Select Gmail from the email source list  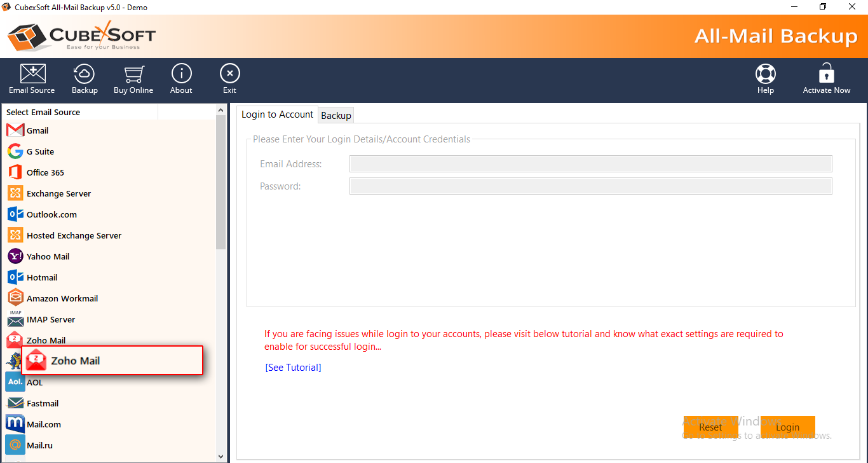point(37,130)
